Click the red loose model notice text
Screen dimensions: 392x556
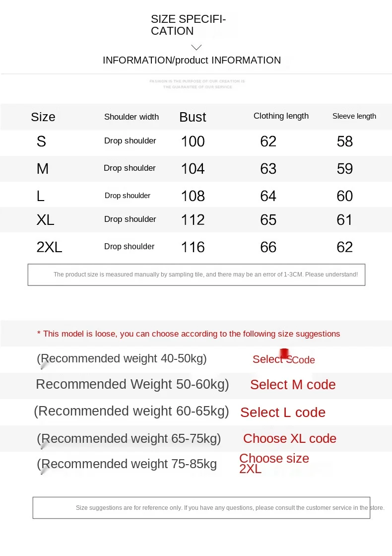point(189,334)
